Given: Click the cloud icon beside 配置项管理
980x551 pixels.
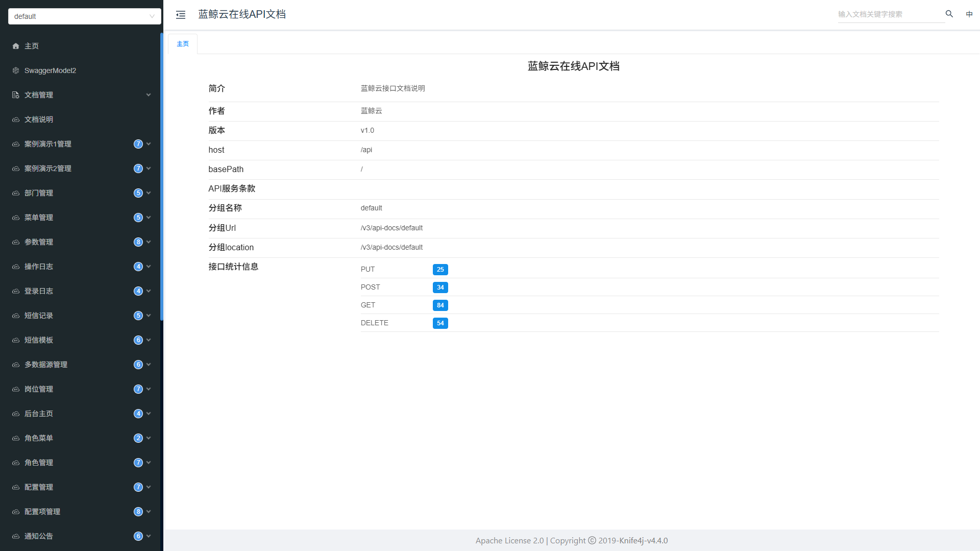Looking at the screenshot, I should click(16, 512).
